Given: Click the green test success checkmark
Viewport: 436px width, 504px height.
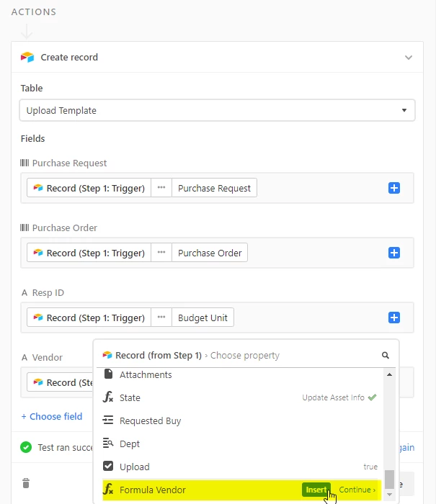Looking at the screenshot, I should [26, 447].
